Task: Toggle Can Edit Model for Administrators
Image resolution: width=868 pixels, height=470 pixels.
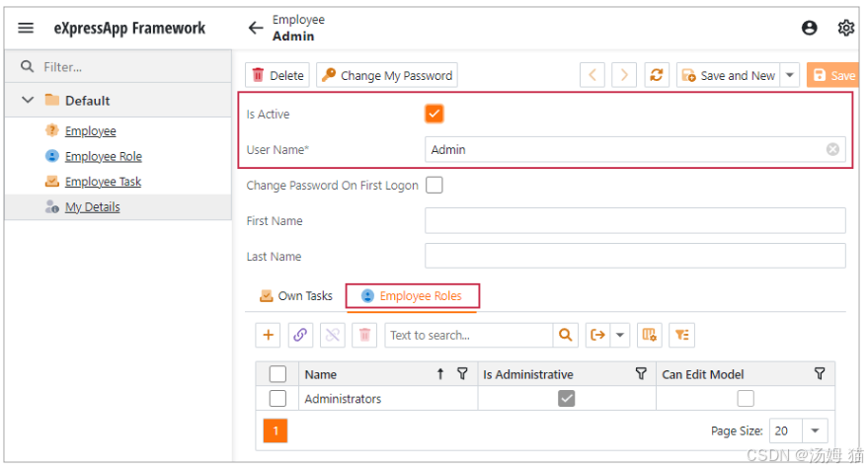Action: [x=746, y=399]
